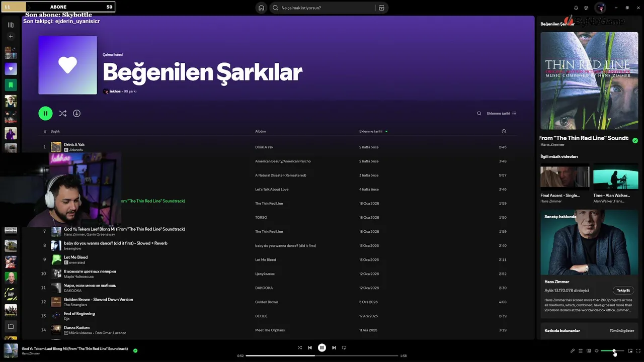The width and height of the screenshot is (644, 362).
Task: Open green bookmark Your Episodes tile
Action: click(11, 85)
